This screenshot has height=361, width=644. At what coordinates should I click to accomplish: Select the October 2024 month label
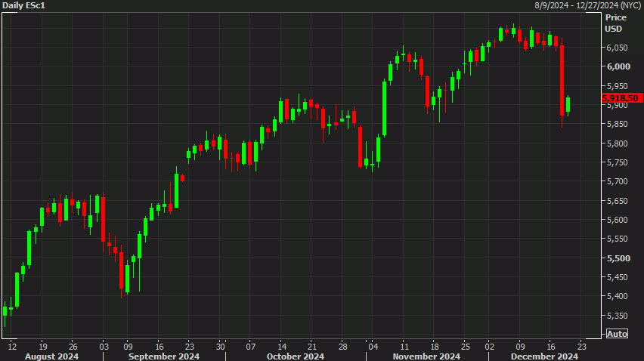[x=296, y=356]
